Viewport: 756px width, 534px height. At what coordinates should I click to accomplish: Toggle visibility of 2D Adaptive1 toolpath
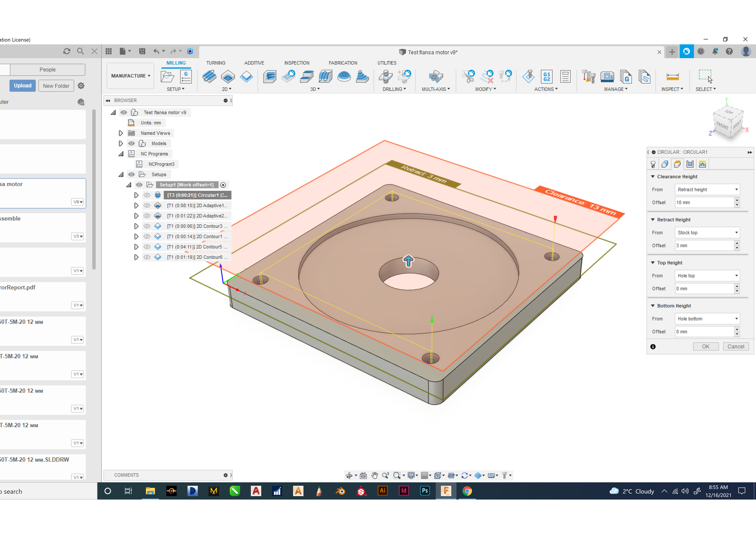147,205
